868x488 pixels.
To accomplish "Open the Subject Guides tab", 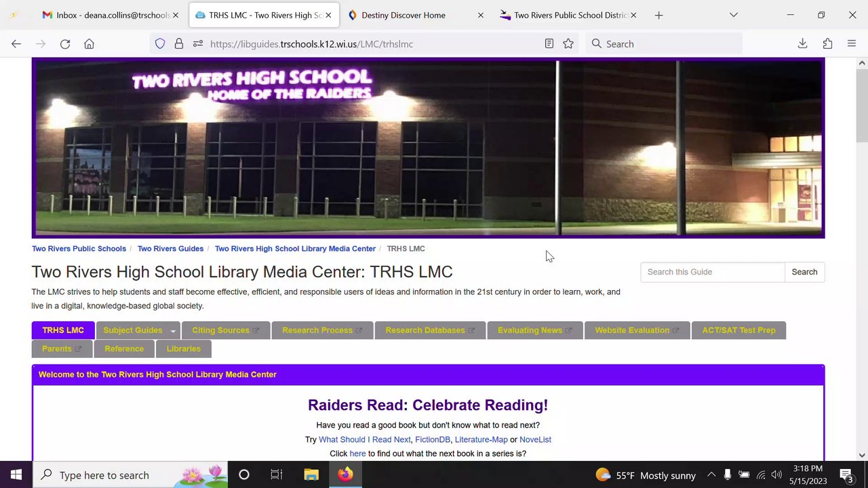I will (133, 330).
